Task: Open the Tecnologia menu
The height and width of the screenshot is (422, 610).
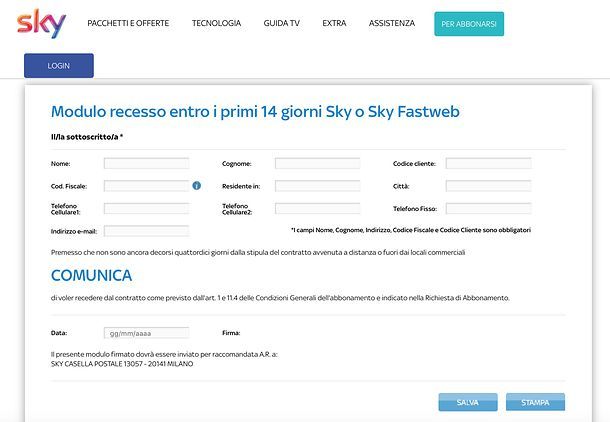Action: point(216,23)
